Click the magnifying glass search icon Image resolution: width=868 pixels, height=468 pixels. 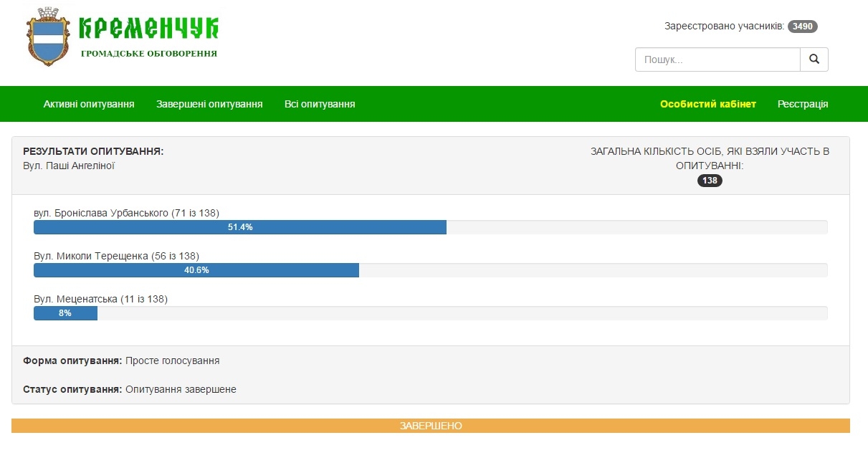(x=814, y=59)
